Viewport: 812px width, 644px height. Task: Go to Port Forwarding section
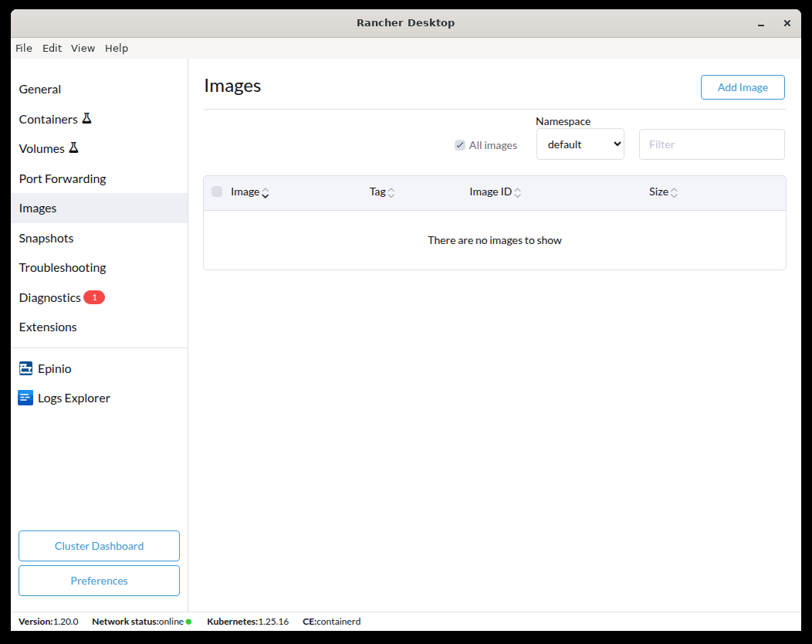(63, 178)
